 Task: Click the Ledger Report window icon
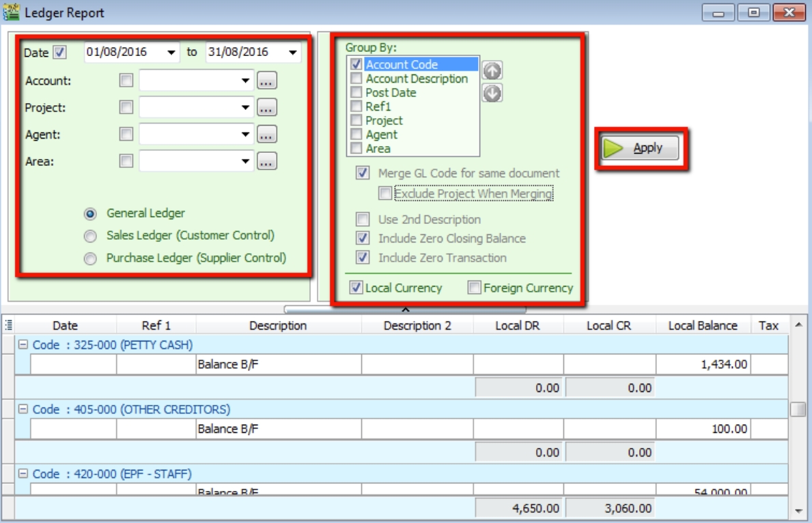(11, 12)
